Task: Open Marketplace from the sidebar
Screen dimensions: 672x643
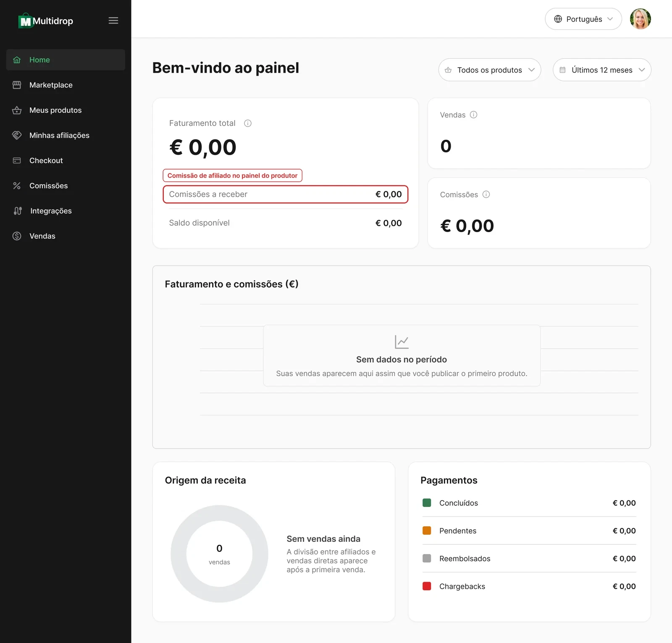Action: (66, 85)
